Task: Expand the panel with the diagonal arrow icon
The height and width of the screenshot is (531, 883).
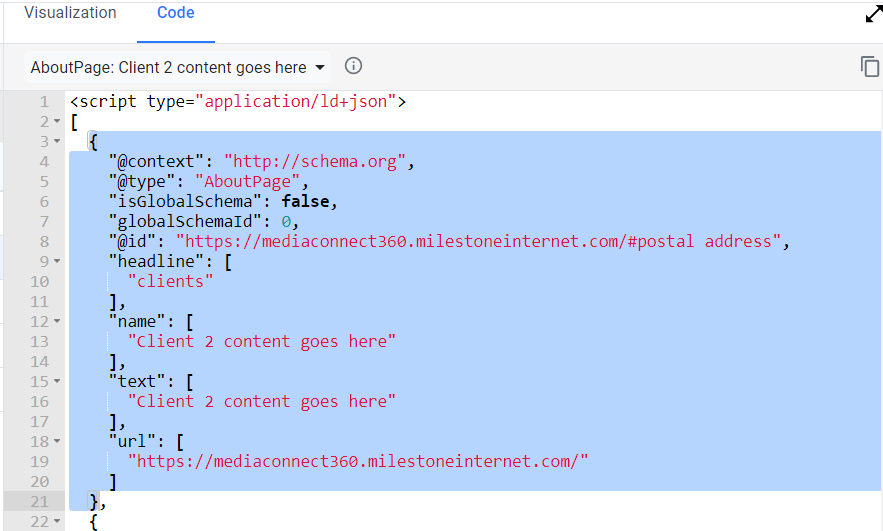Action: coord(873,14)
